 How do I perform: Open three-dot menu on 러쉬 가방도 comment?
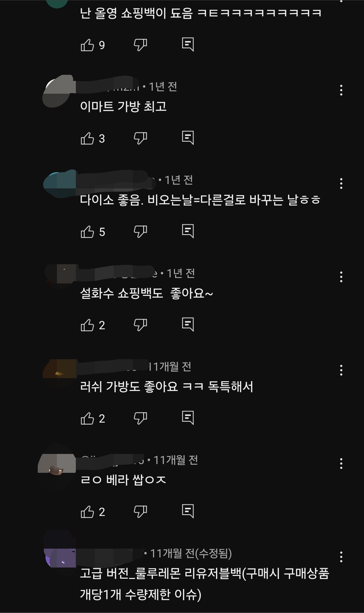(341, 370)
